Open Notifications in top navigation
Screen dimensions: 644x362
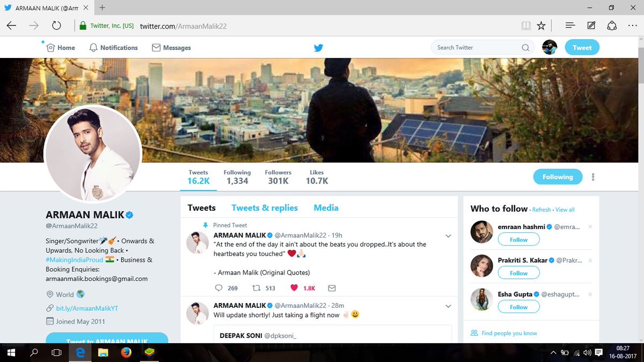click(x=113, y=48)
